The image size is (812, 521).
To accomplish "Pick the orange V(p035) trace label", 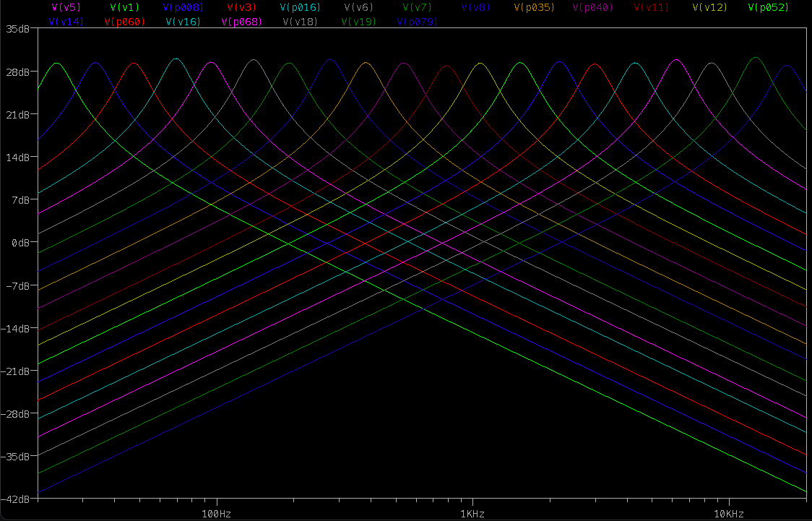I will (x=535, y=8).
